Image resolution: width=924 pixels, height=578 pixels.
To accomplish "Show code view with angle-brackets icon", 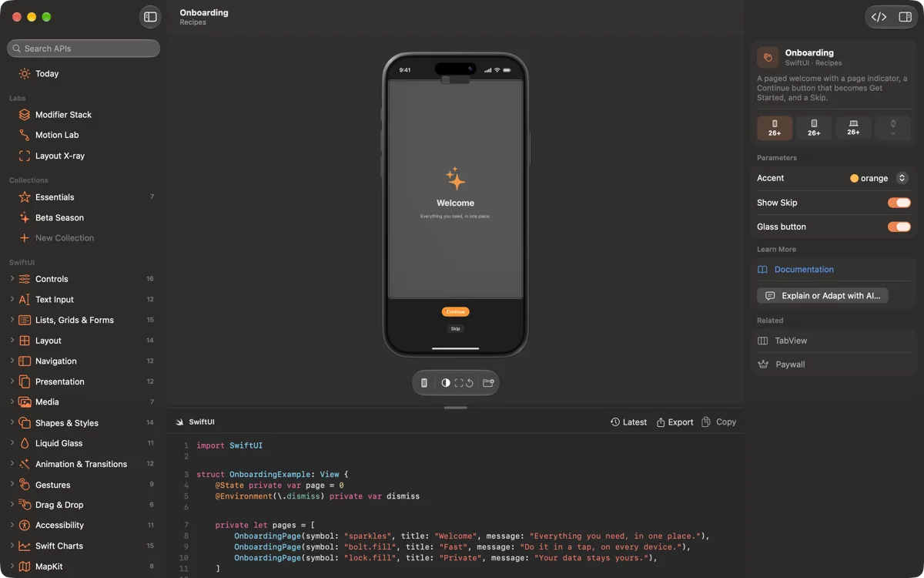I will [x=879, y=17].
